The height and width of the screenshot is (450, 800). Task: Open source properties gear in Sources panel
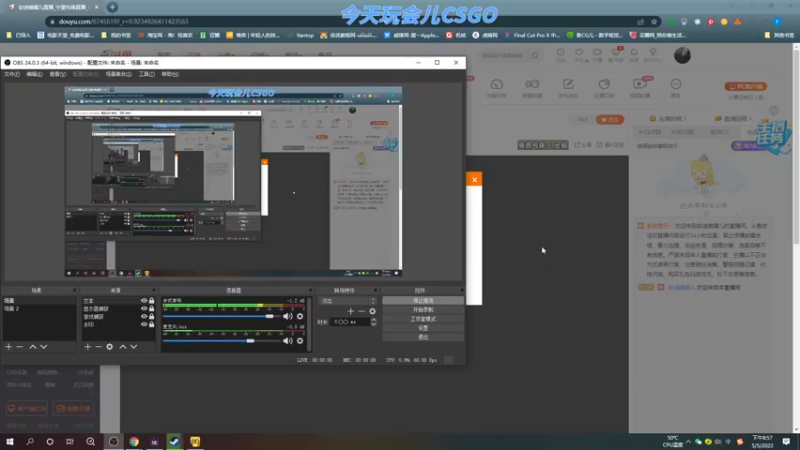(110, 347)
